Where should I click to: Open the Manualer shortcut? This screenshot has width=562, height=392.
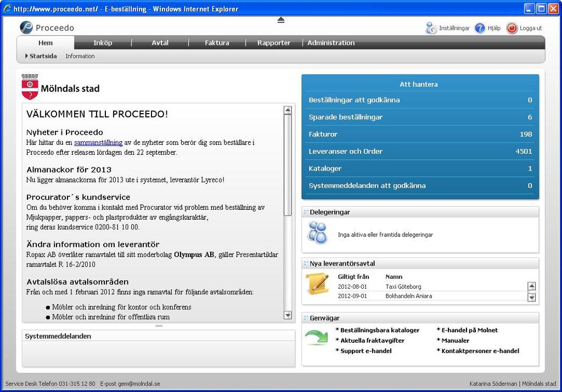[455, 340]
